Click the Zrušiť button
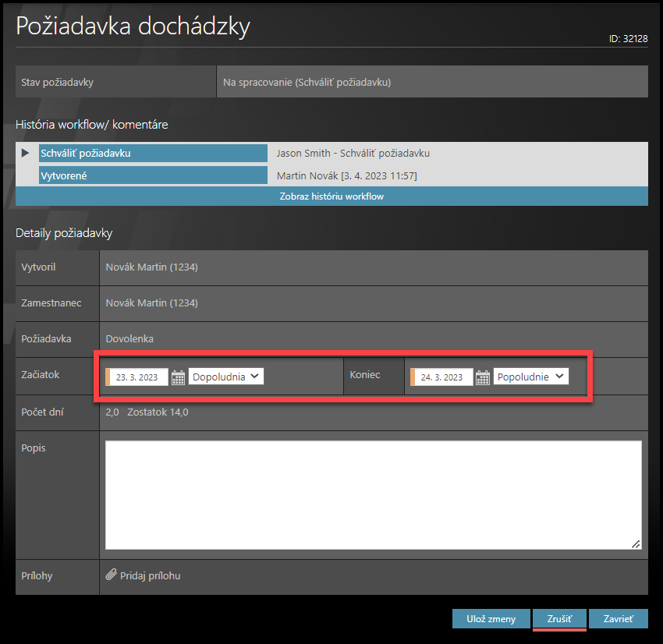 tap(559, 619)
